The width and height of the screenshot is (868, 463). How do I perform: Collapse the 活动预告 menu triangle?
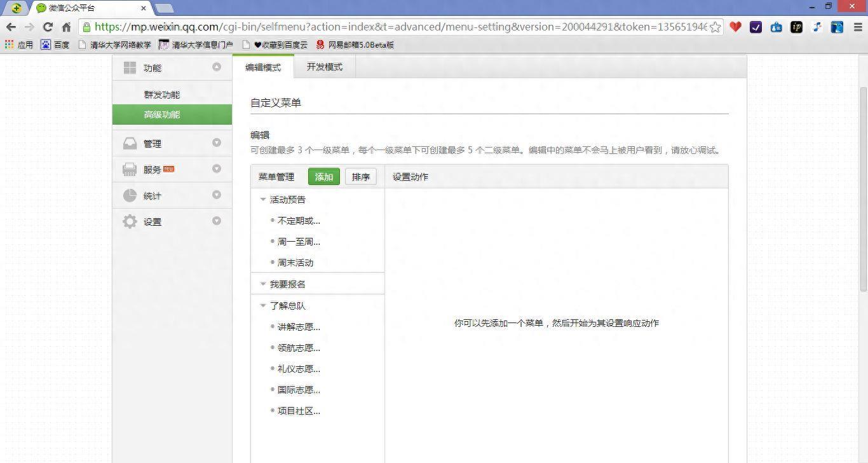(x=263, y=200)
